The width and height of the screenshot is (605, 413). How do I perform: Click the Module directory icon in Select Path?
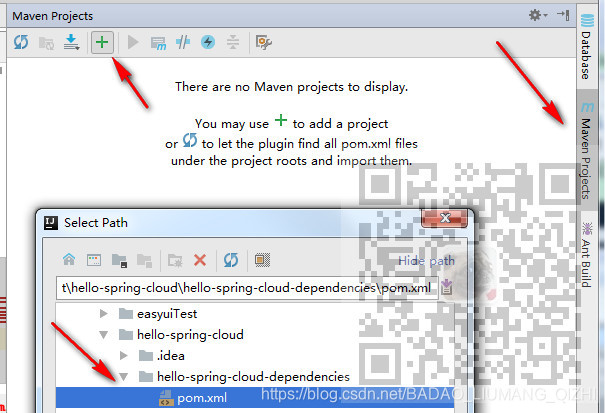coord(144,261)
